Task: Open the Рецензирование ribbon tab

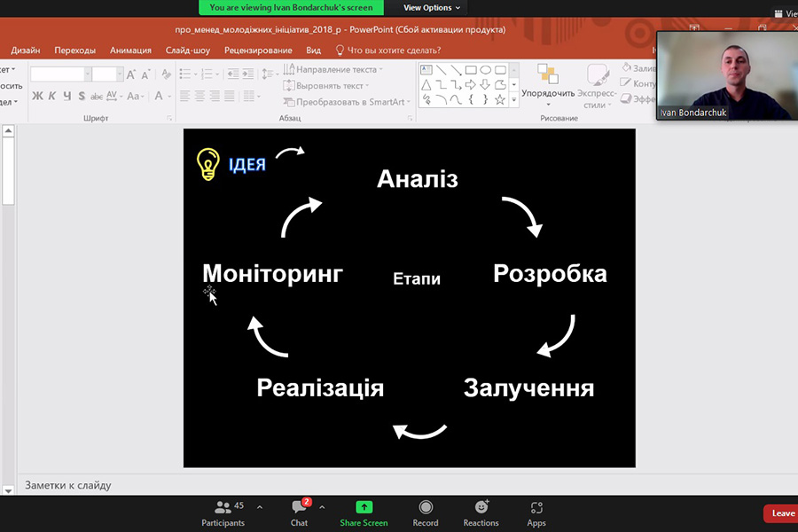Action: [258, 51]
